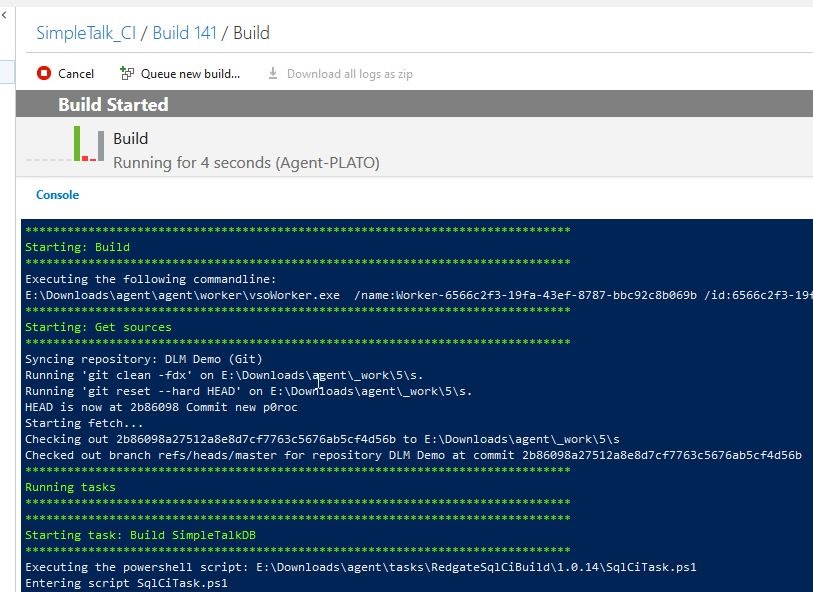Click the red Cancel build stop icon
The height and width of the screenshot is (592, 813).
point(43,73)
